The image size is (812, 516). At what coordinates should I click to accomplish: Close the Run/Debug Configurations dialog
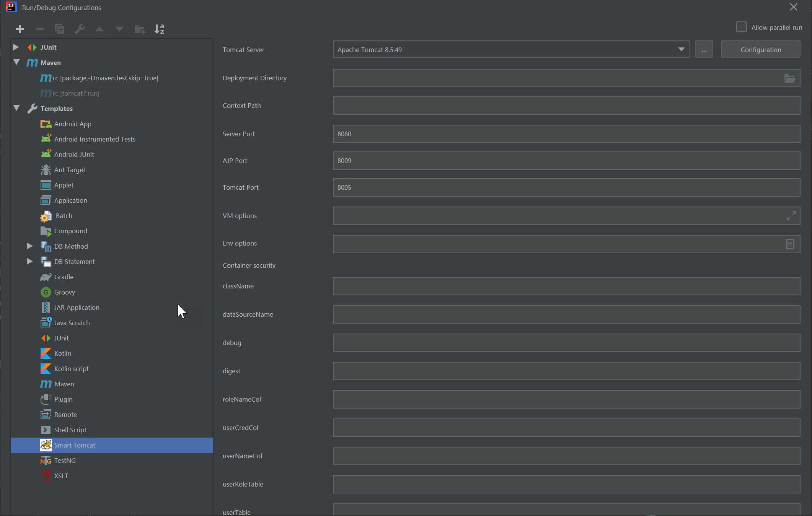(x=794, y=7)
